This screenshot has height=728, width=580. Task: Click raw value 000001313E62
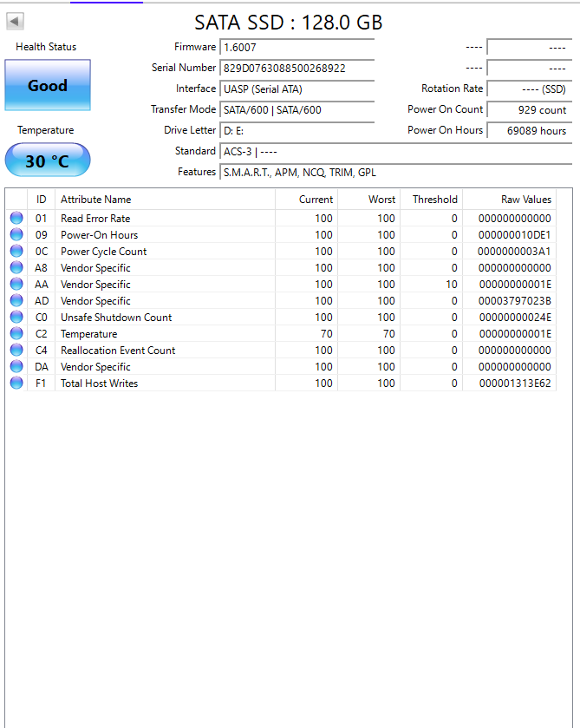click(x=515, y=383)
